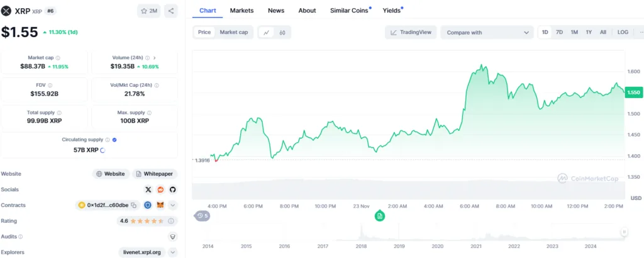Open the Compare with dropdown

[487, 33]
